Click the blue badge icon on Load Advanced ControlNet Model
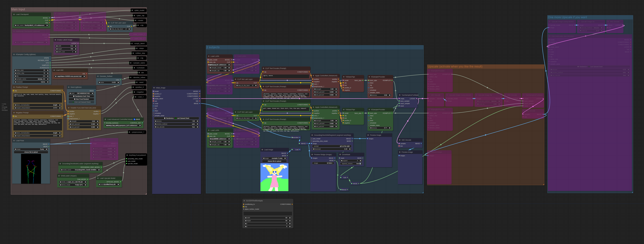 click(x=134, y=119)
